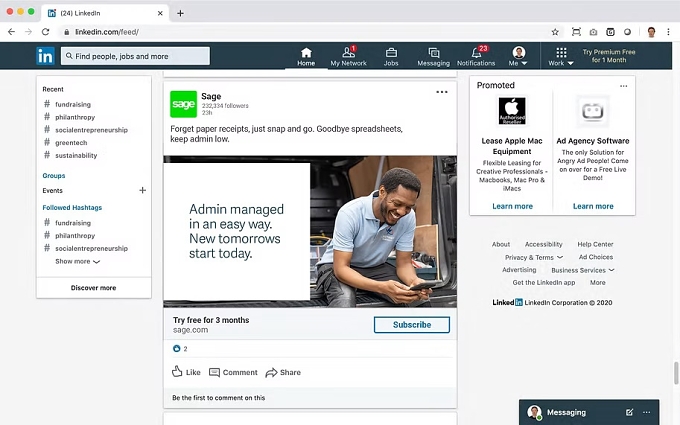Viewport: 680px width, 425px height.
Task: Open My Network from navbar
Action: 348,57
